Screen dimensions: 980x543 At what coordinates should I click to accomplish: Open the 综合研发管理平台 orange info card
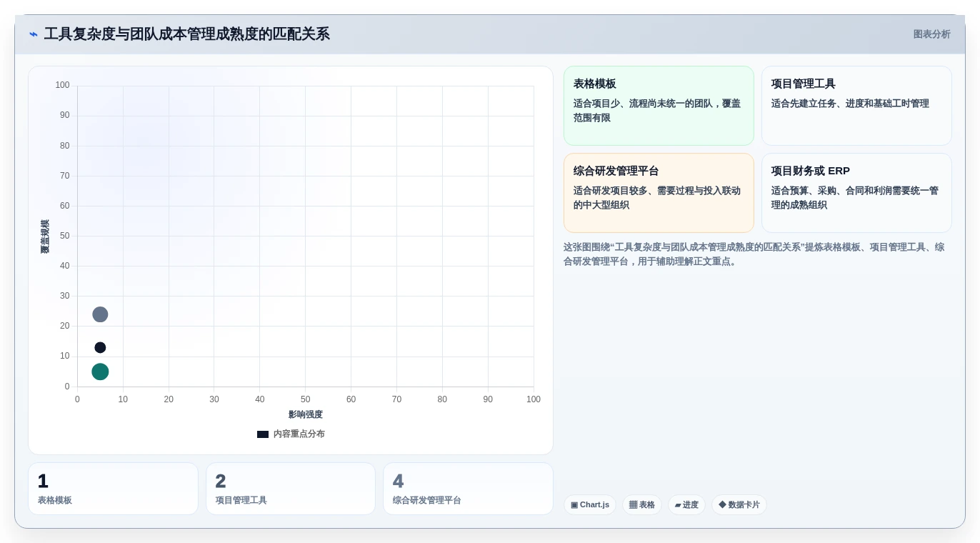click(x=659, y=193)
